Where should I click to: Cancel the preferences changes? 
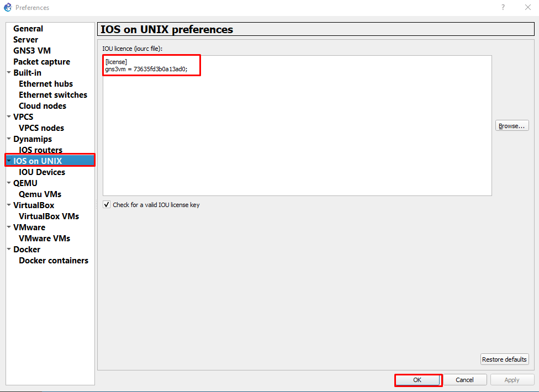coord(465,380)
